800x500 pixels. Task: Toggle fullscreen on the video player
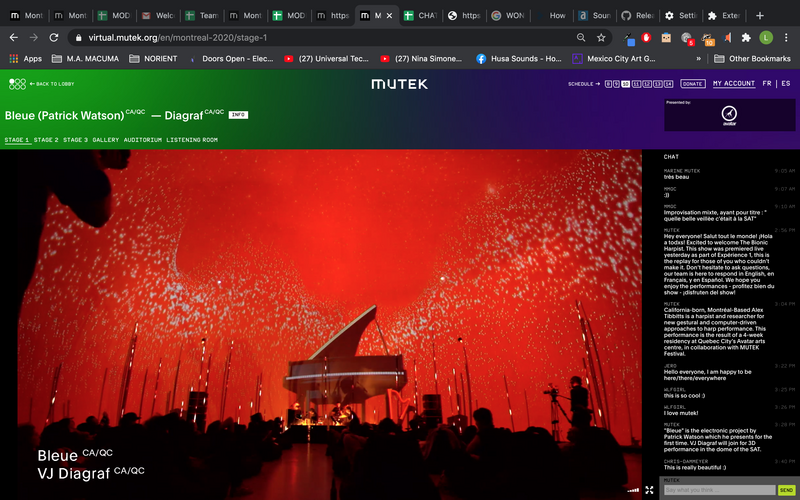[649, 490]
